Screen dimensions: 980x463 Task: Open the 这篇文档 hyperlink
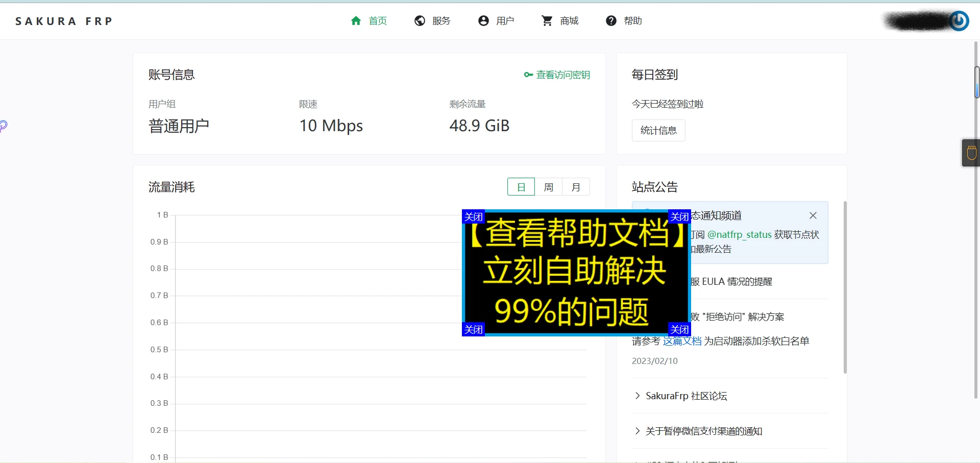click(681, 340)
